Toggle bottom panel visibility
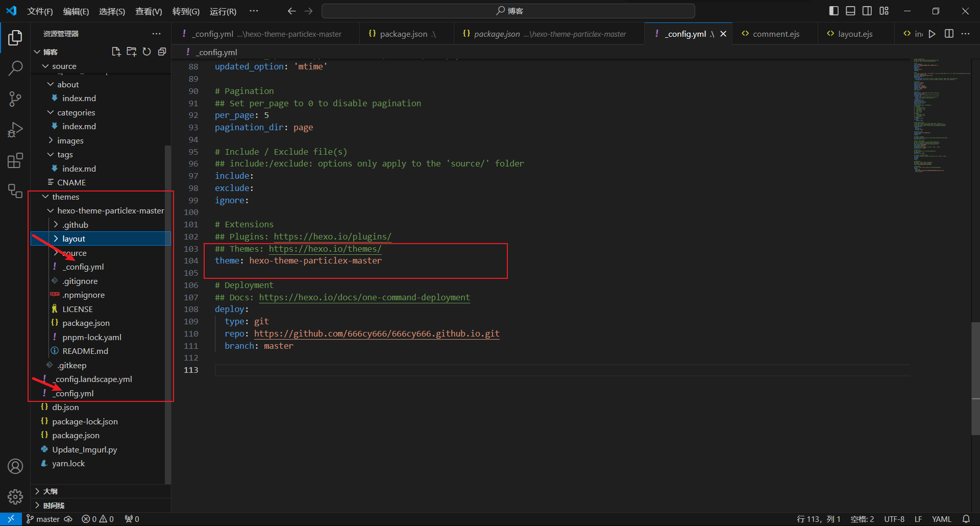980x526 pixels. [850, 11]
